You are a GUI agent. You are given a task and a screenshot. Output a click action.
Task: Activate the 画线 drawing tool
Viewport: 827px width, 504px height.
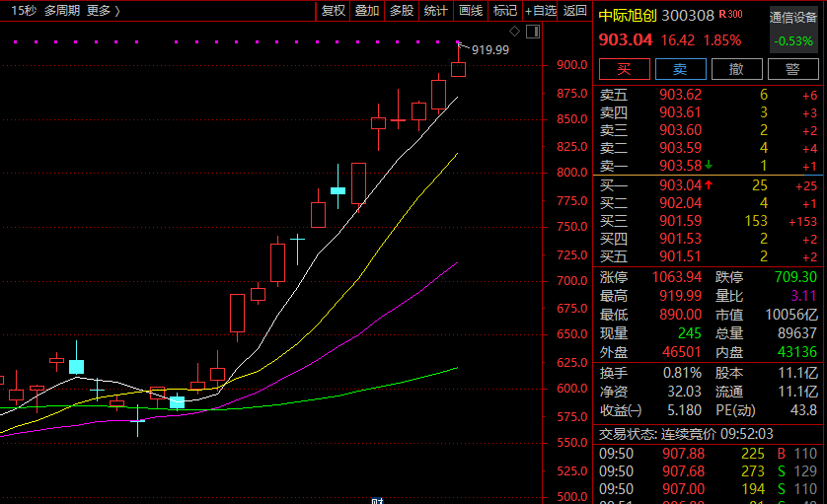click(471, 11)
